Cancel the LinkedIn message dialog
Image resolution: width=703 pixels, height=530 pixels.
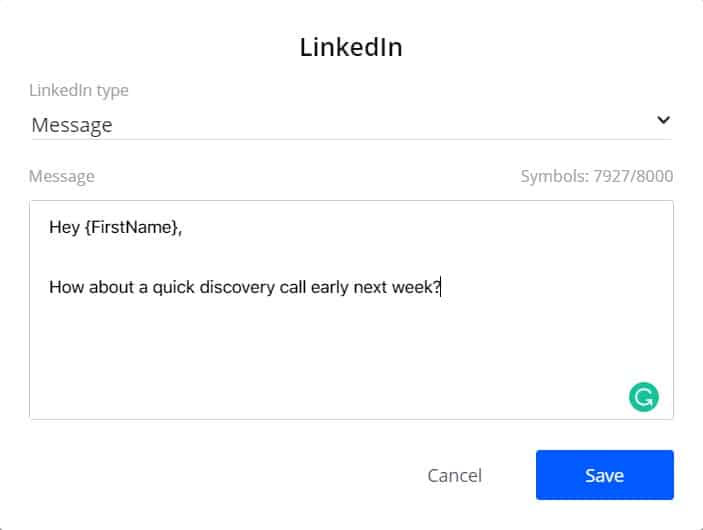coord(455,475)
